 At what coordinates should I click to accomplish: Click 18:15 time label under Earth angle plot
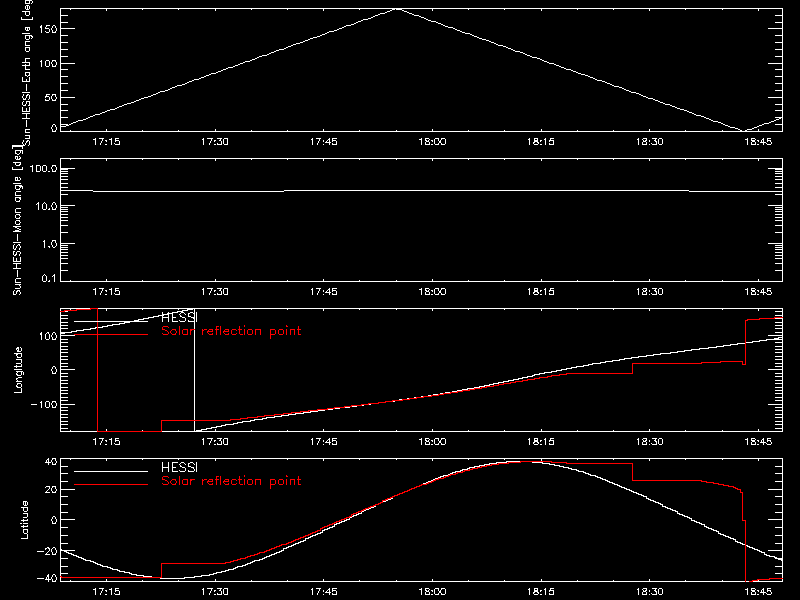(x=541, y=142)
